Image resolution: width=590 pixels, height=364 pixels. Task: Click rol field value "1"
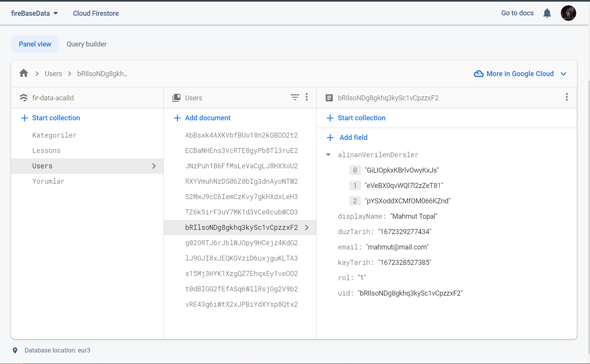tap(362, 278)
